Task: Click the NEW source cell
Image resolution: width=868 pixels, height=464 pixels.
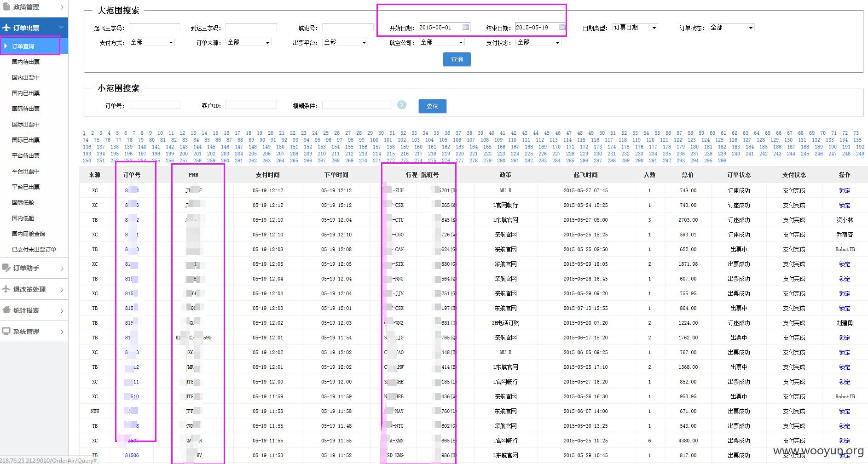Action: 95,411
